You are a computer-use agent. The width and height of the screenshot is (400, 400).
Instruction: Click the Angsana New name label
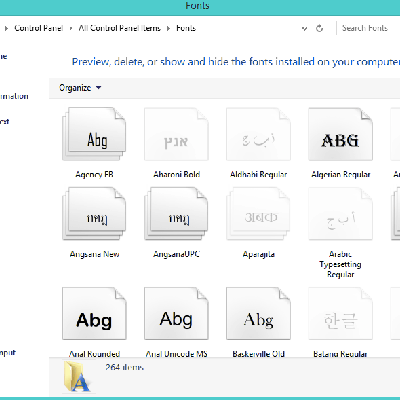pos(94,254)
